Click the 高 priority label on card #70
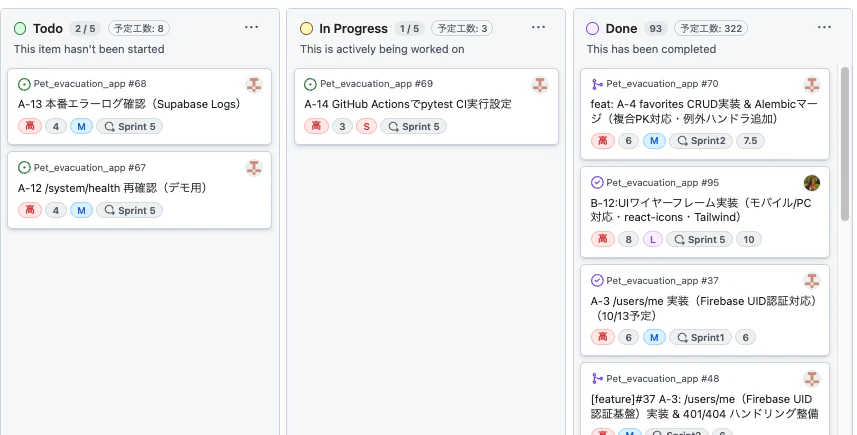Screen dimensions: 857x435 pyautogui.click(x=603, y=141)
